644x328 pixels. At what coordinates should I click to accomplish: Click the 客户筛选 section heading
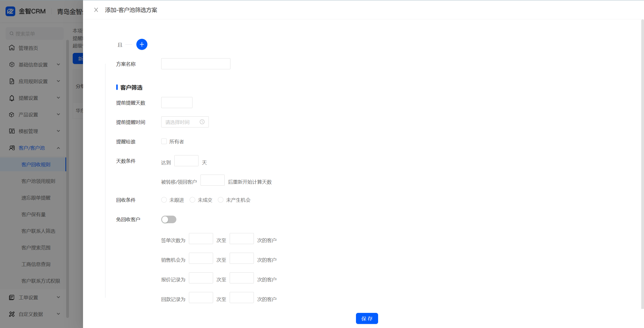click(x=131, y=87)
